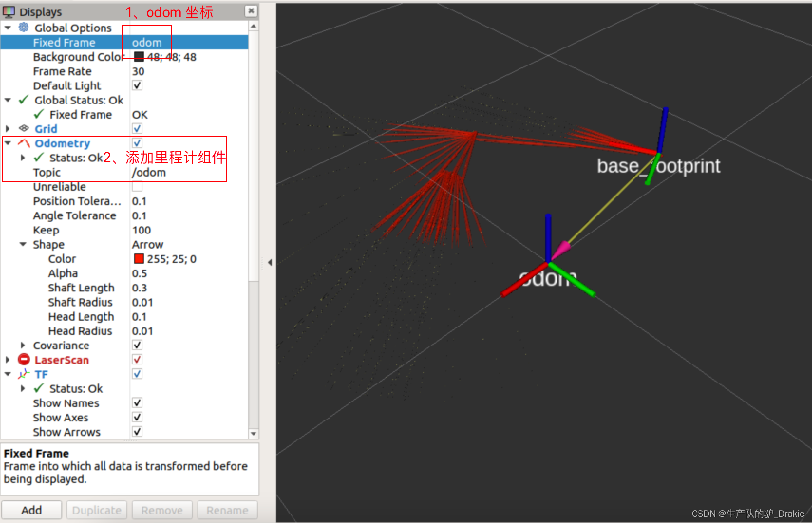The height and width of the screenshot is (523, 812).
Task: Click the displays list scroll down arrow
Action: 254,433
